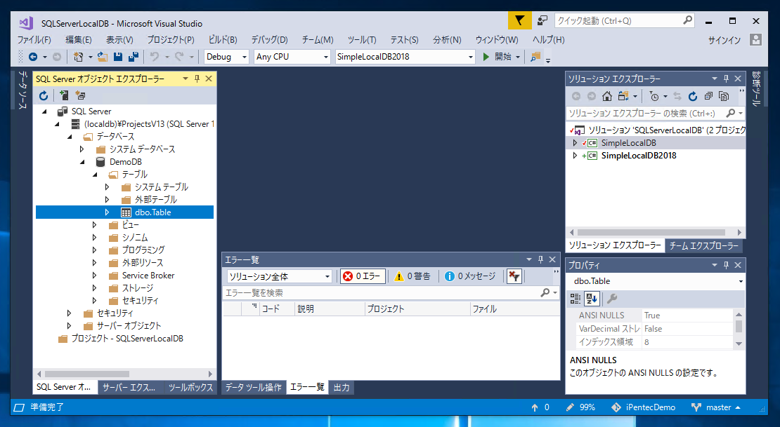Click the Save All toolbar icon

[x=133, y=57]
